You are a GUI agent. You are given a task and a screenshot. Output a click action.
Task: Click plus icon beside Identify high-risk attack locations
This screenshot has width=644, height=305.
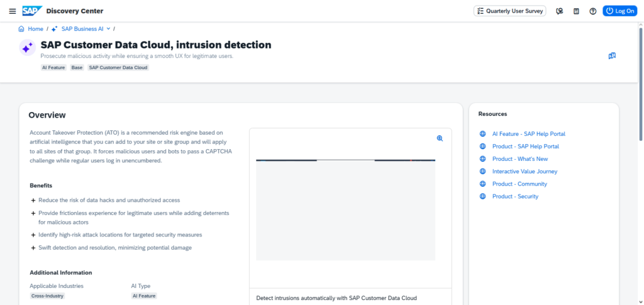point(33,235)
